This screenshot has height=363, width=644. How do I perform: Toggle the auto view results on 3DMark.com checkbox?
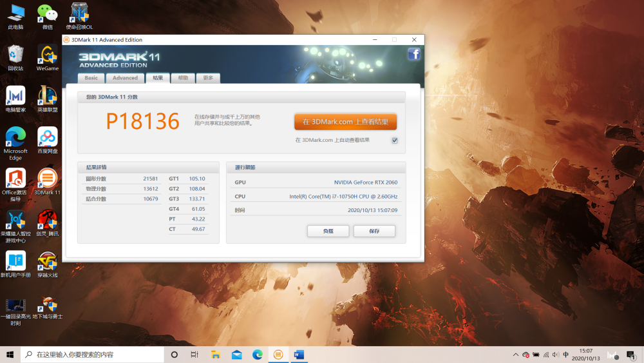coord(395,140)
